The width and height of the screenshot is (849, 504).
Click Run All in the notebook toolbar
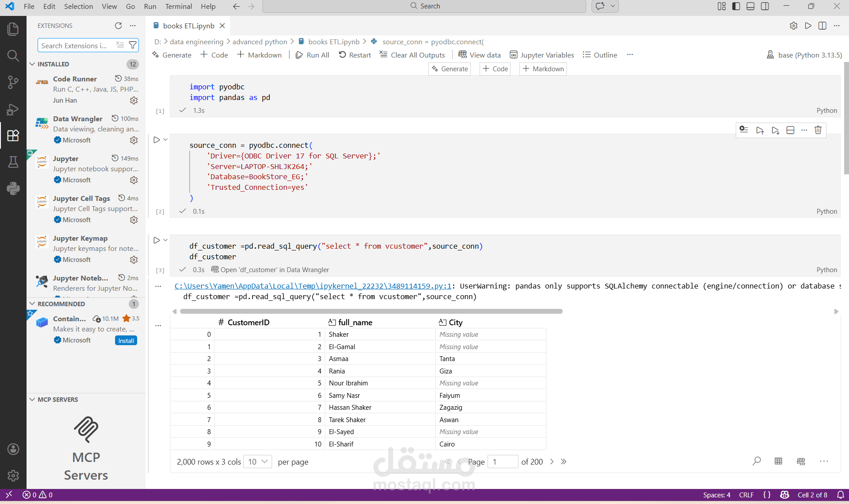pyautogui.click(x=312, y=54)
